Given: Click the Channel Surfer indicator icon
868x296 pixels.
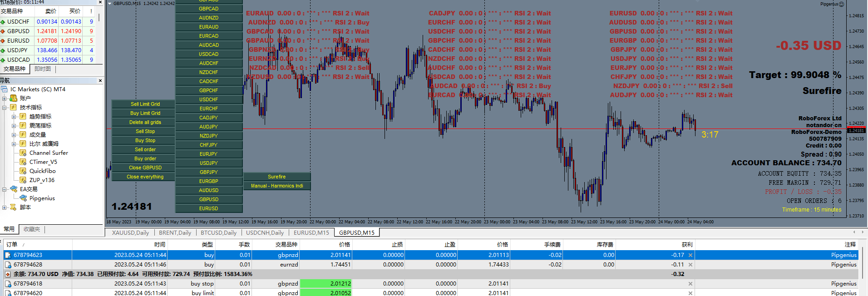Looking at the screenshot, I should coord(23,153).
